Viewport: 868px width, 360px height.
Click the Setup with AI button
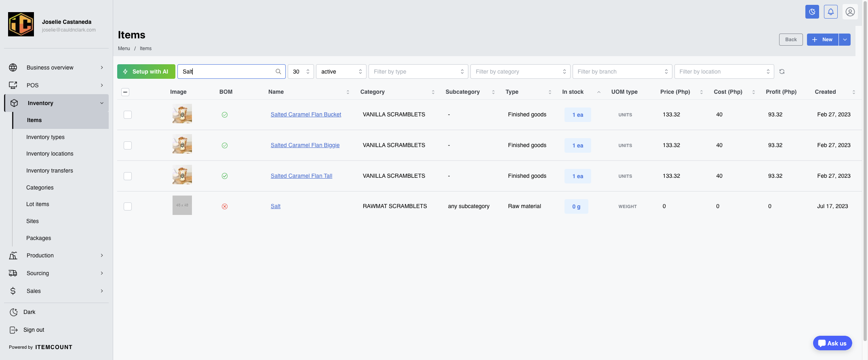[146, 72]
